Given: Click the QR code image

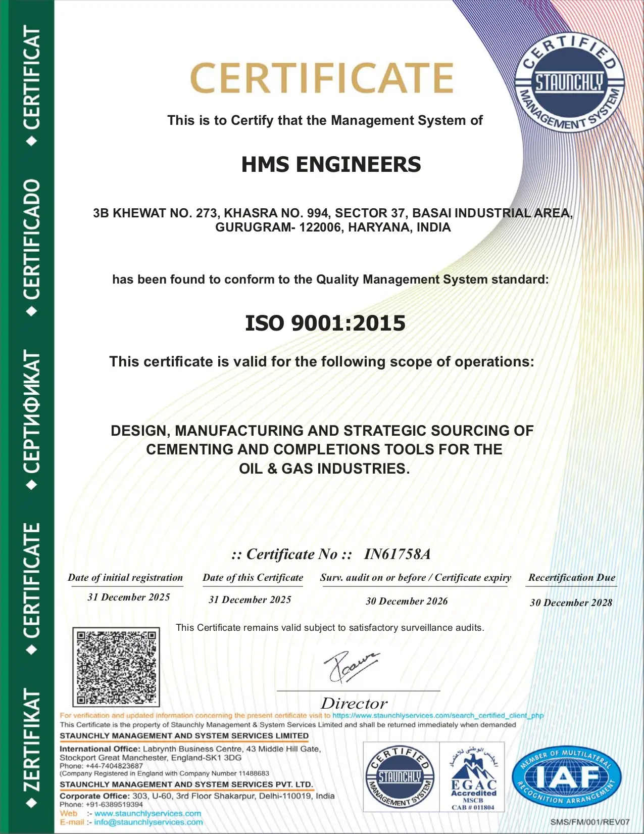Looking at the screenshot, I should click(x=116, y=667).
